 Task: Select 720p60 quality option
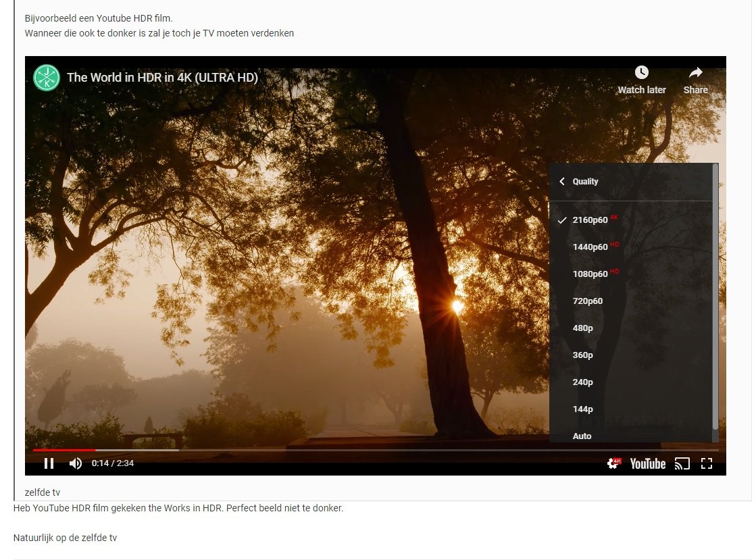pos(587,301)
